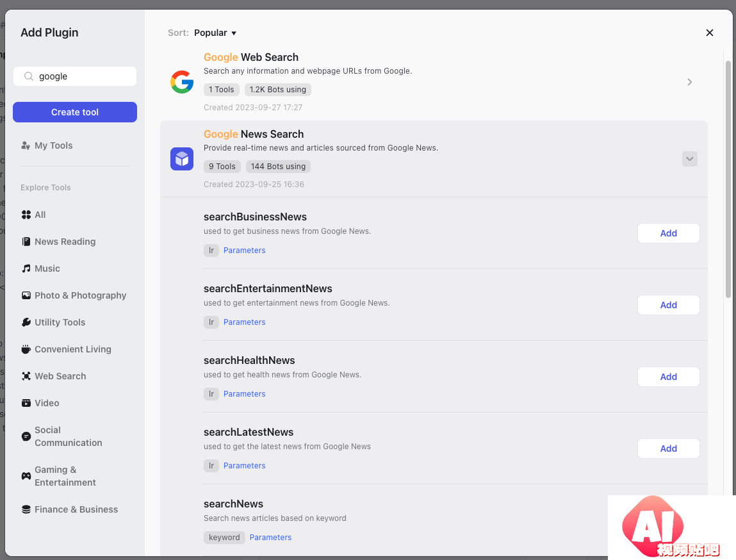Click the 144 Bots using tag
This screenshot has width=736, height=560.
point(279,167)
